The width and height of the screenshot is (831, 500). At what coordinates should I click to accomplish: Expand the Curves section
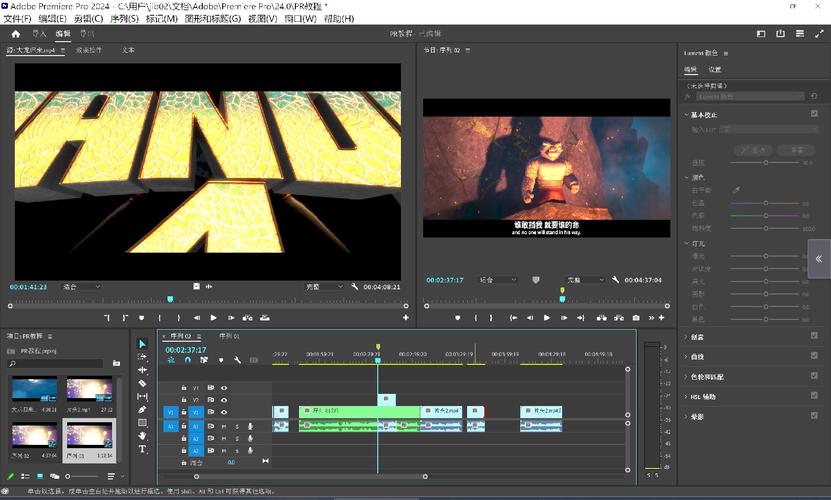[686, 357]
